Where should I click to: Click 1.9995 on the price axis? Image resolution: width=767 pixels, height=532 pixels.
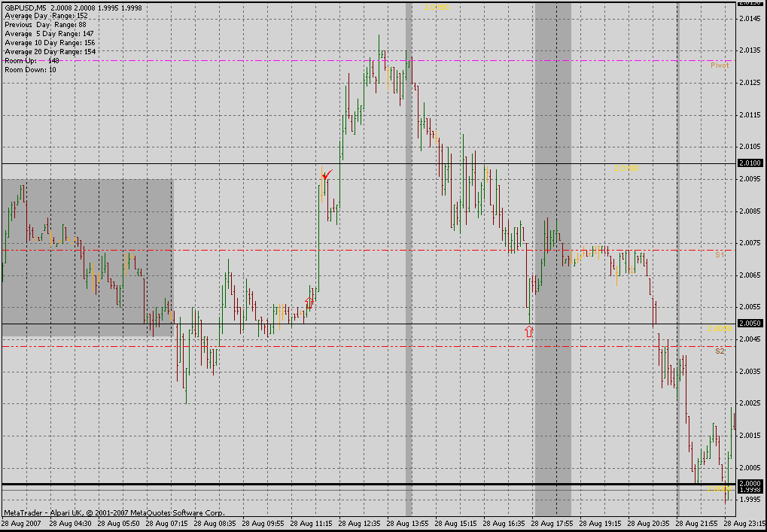[750, 500]
